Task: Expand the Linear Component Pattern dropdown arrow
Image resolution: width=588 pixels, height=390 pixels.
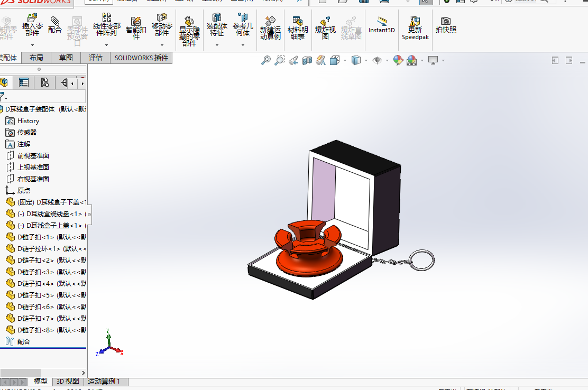Action: [106, 45]
